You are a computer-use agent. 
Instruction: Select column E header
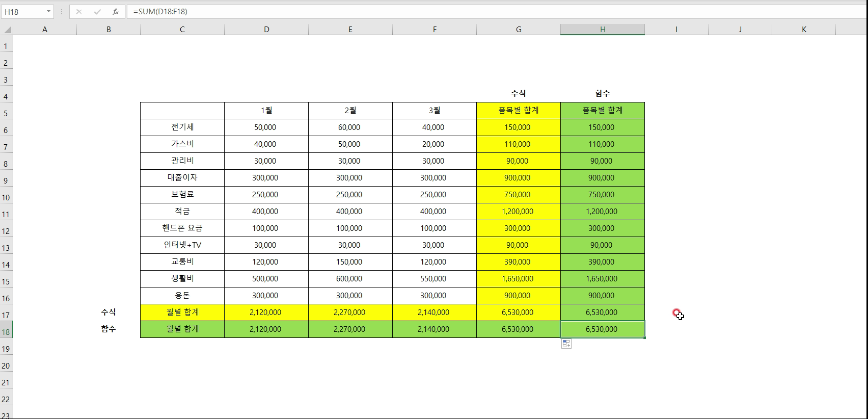350,30
